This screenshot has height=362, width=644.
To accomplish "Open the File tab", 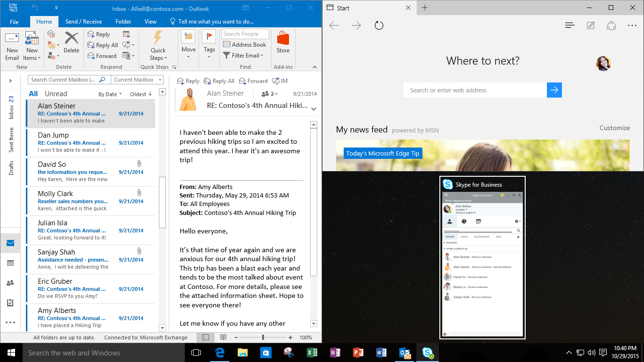I will [14, 22].
